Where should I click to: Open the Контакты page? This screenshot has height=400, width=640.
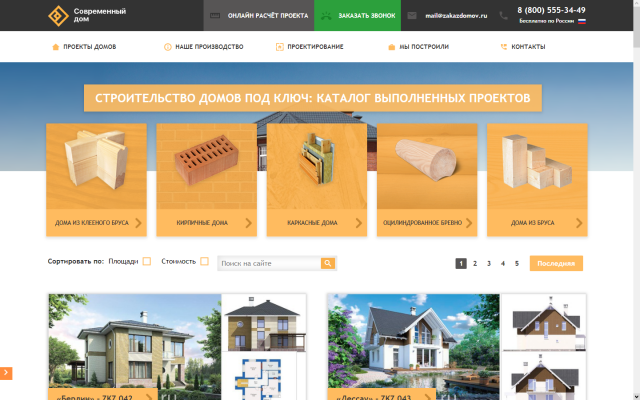point(528,47)
